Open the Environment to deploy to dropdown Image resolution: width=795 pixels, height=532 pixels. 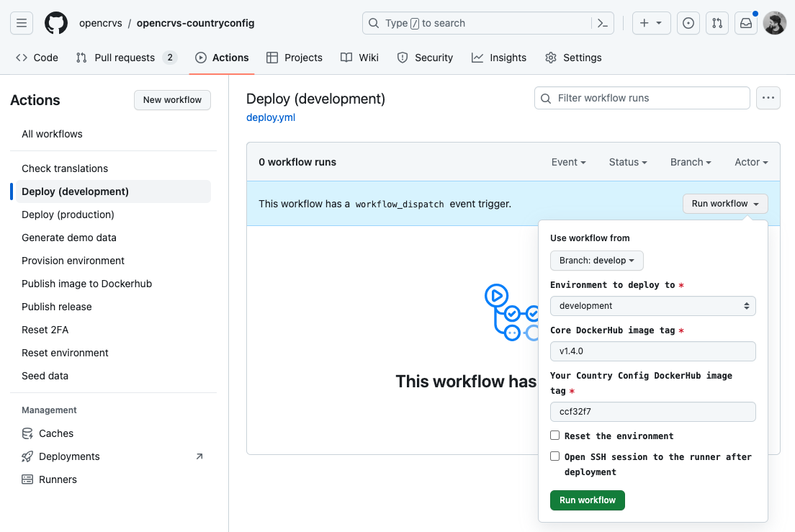(x=652, y=306)
